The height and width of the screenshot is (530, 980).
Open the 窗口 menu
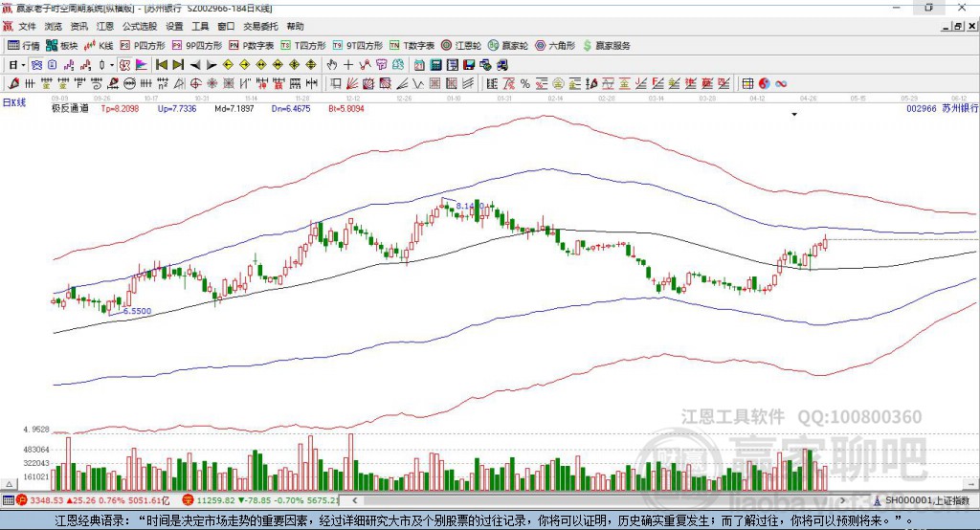[226, 26]
